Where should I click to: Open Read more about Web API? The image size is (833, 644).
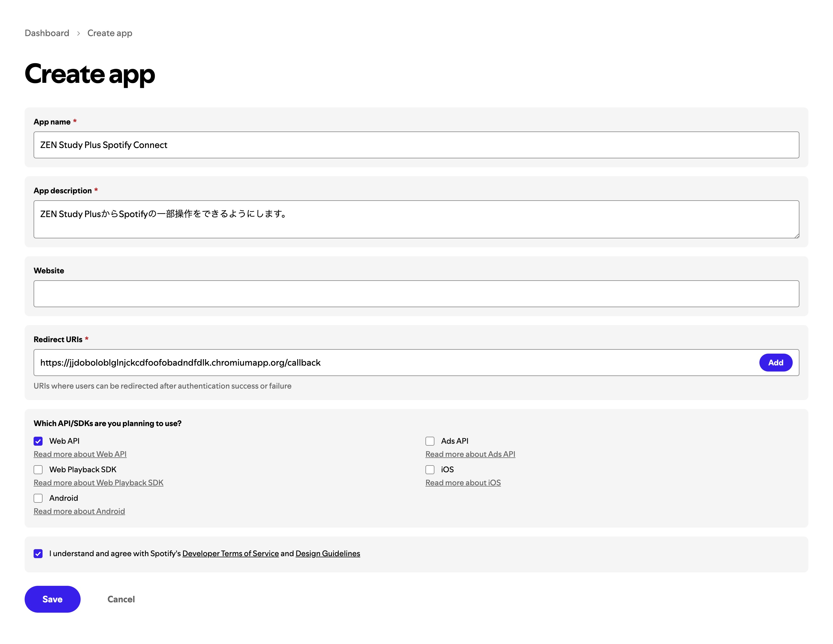pyautogui.click(x=80, y=454)
